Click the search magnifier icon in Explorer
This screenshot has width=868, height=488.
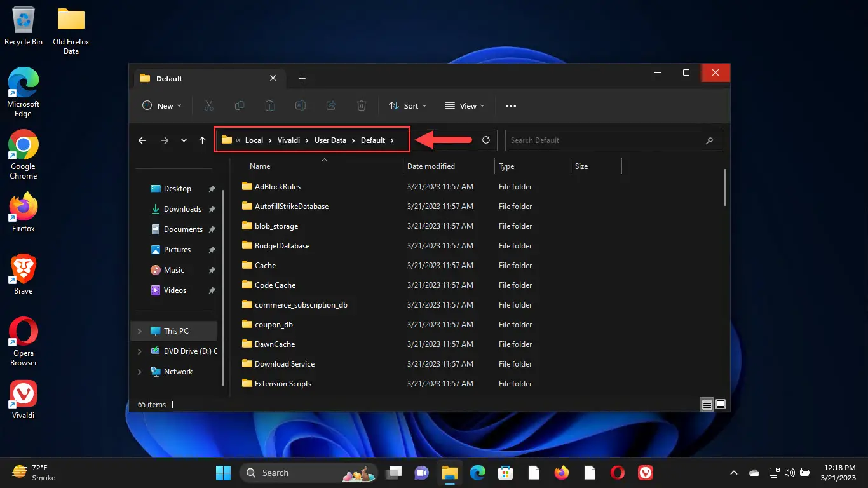[710, 140]
